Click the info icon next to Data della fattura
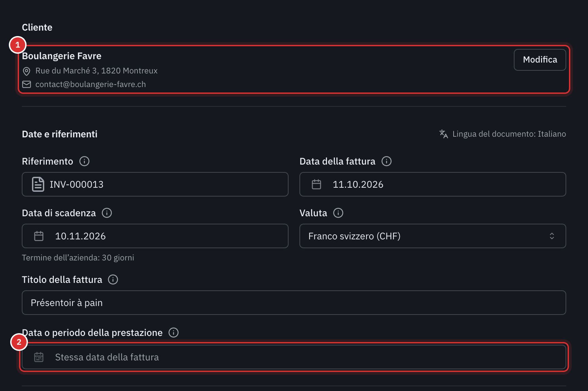 (387, 161)
